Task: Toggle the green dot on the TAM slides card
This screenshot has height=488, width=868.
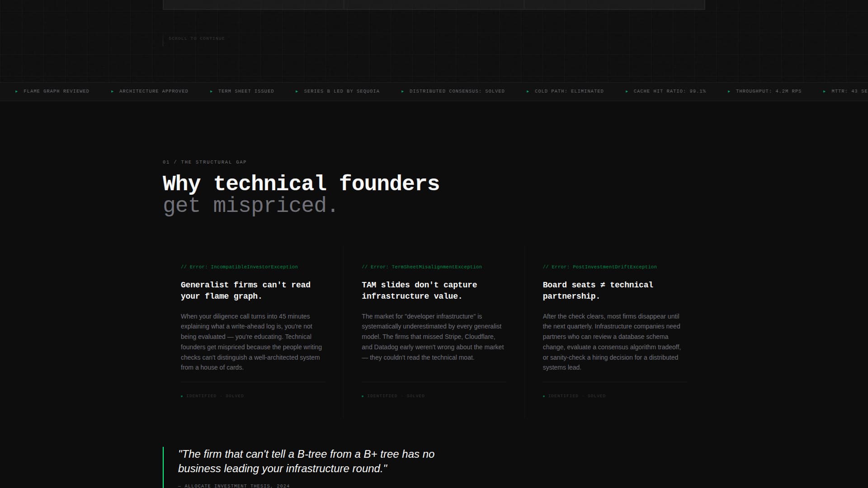Action: (x=363, y=395)
